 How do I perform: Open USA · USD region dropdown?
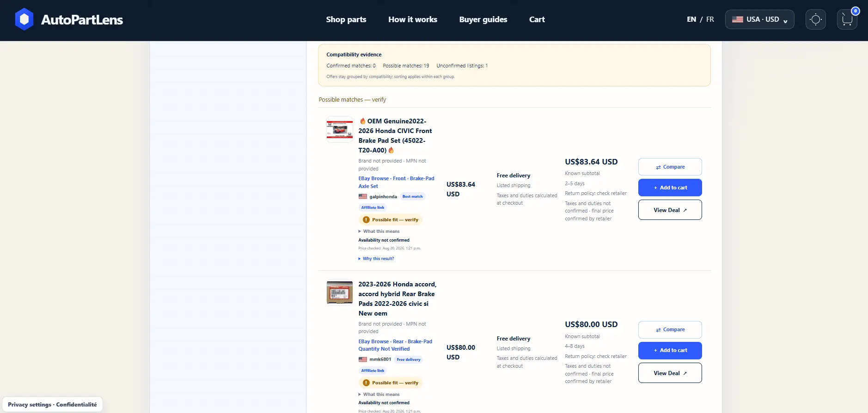tap(759, 19)
